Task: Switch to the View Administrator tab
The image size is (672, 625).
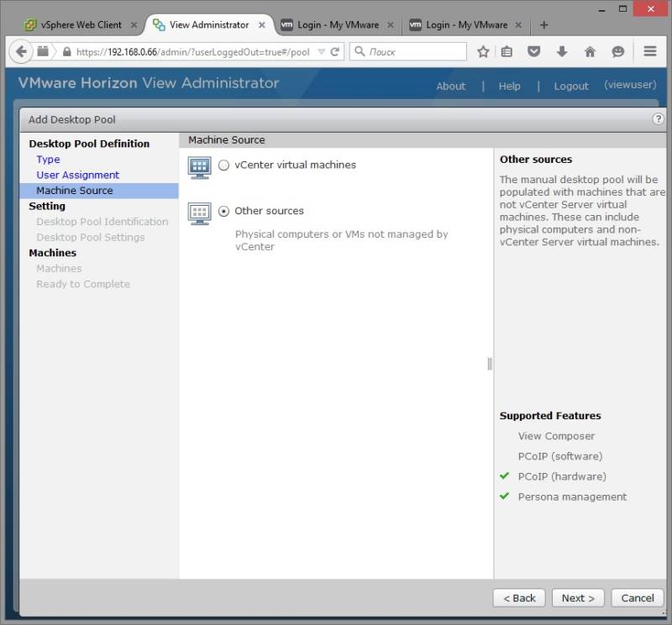Action: tap(209, 25)
